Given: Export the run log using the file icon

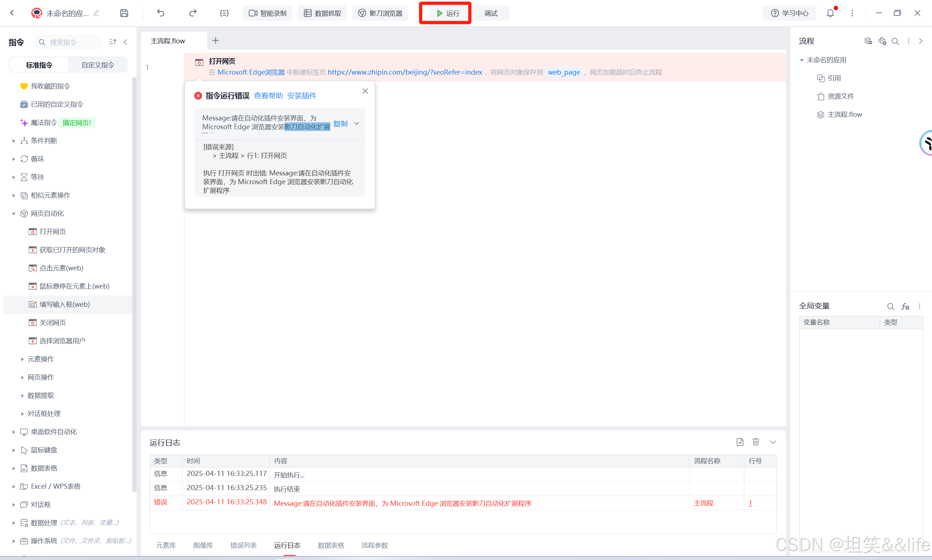Looking at the screenshot, I should tap(740, 442).
